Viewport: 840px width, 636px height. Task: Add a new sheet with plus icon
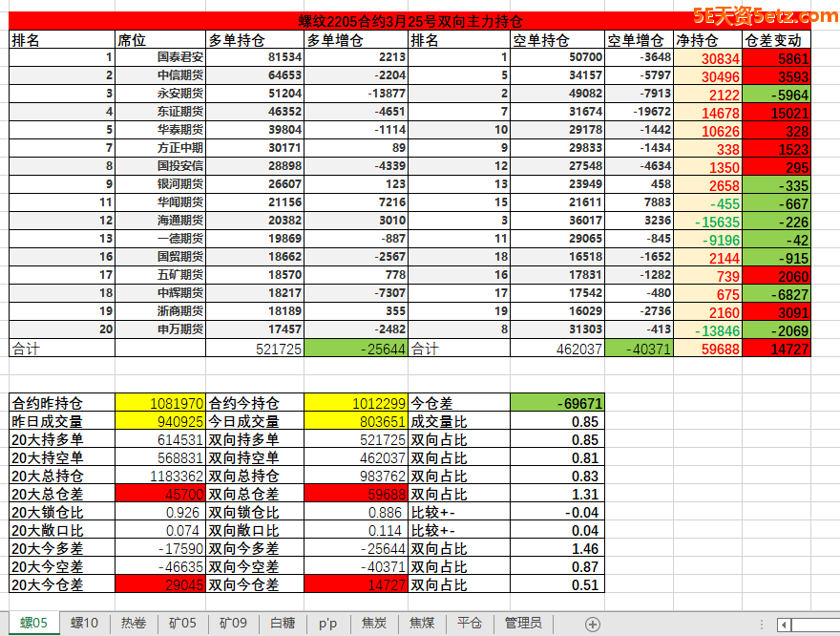(x=592, y=624)
